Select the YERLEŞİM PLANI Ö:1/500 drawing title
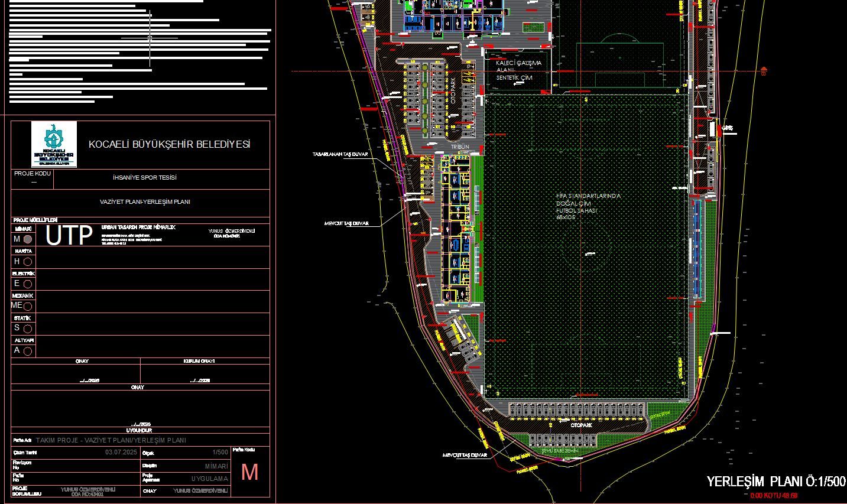Viewport: 847px width, 504px height. [x=776, y=482]
